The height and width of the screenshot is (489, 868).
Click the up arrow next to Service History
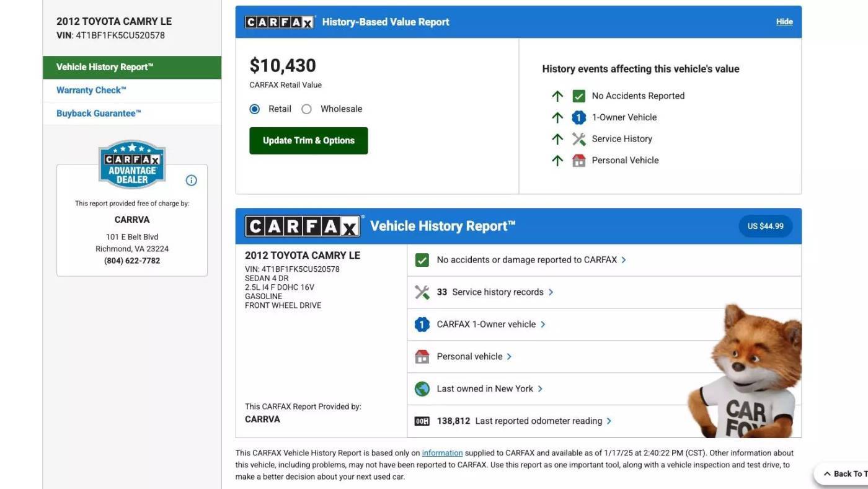coord(557,139)
